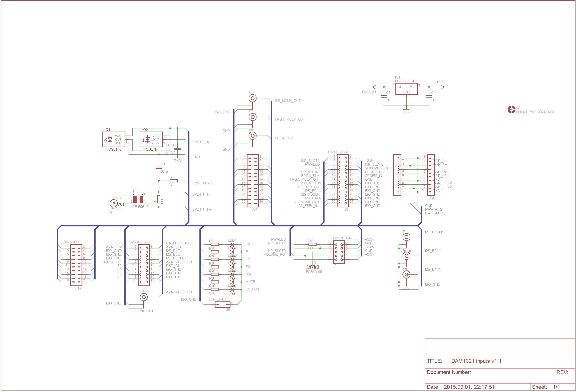Select capacitor C4 1u symbol
Image resolution: width=576 pixels, height=392 pixels.
point(429,96)
